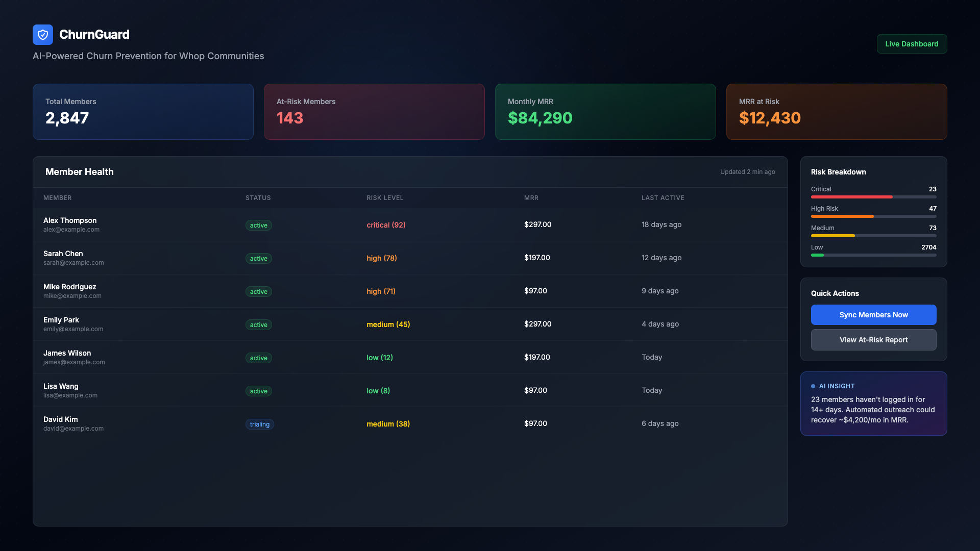Click the critical (92) risk level
980x551 pixels.
coord(386,225)
